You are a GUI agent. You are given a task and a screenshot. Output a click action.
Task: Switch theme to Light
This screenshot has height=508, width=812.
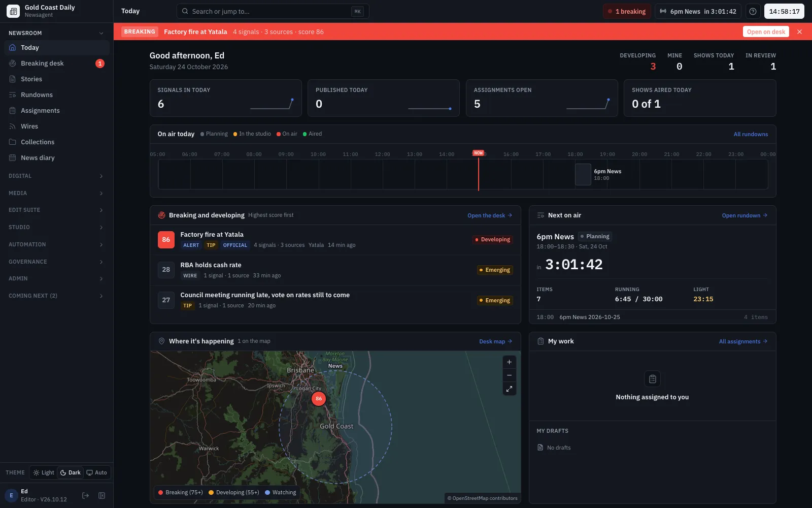[x=44, y=472]
